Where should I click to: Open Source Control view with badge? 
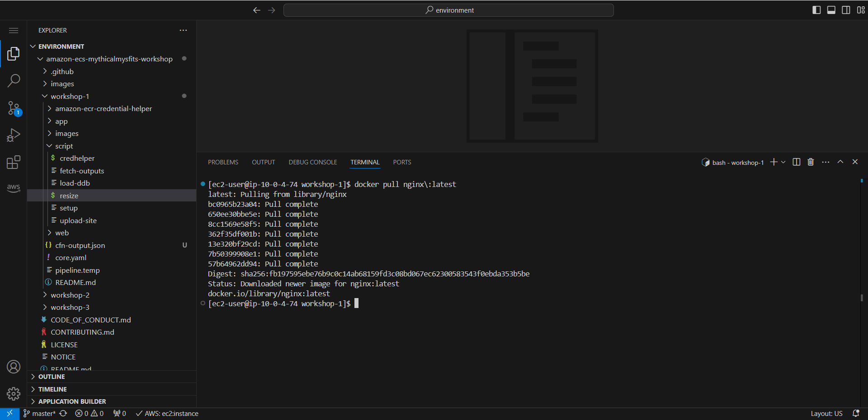[14, 108]
